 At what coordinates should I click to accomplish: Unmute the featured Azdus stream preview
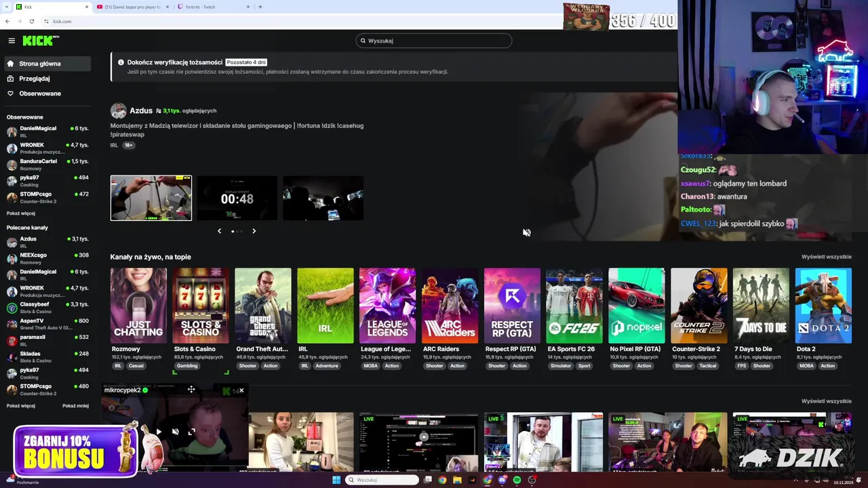coord(526,232)
